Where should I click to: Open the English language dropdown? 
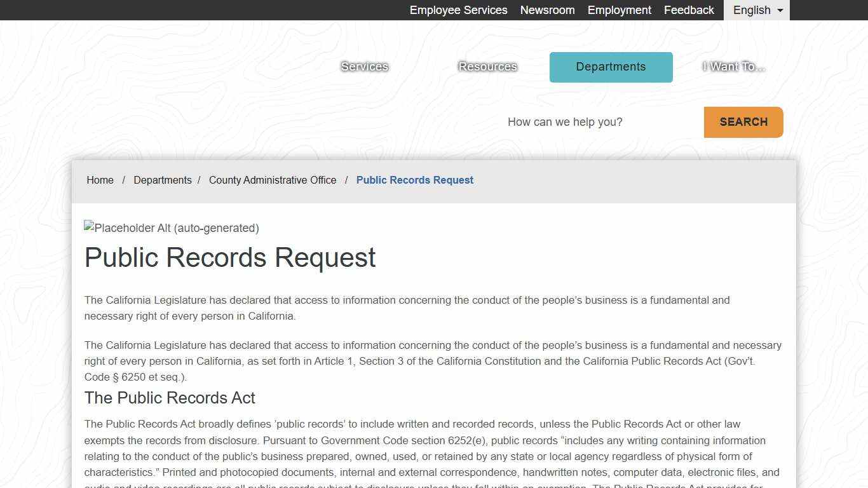[752, 10]
